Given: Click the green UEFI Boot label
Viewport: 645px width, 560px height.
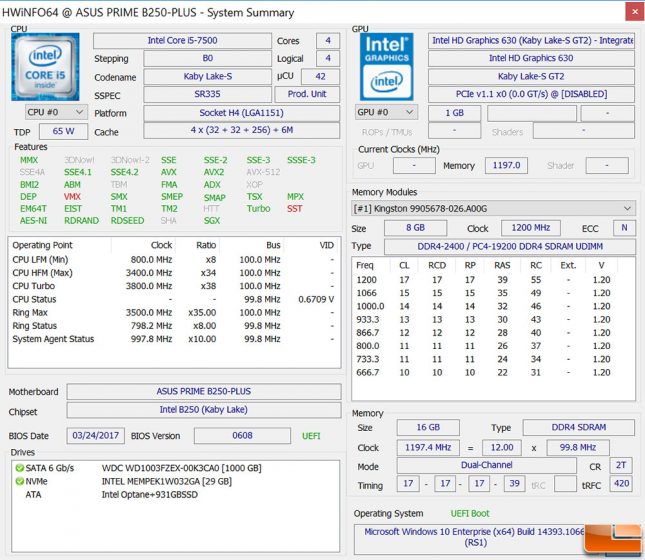Looking at the screenshot, I should tap(470, 514).
